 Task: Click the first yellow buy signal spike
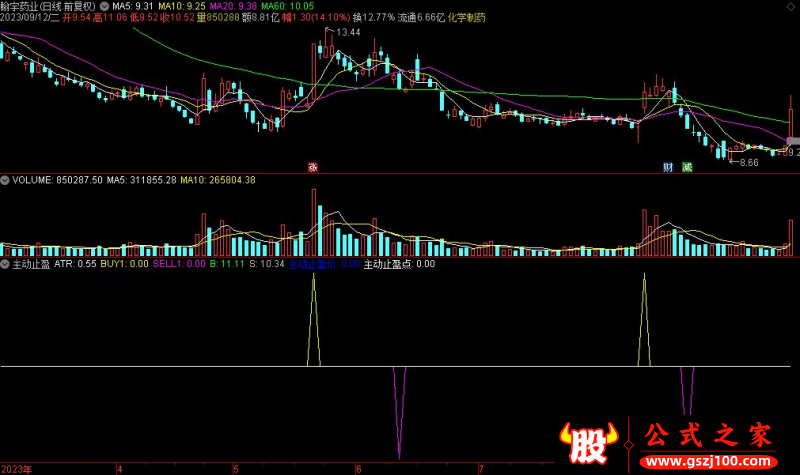point(313,320)
